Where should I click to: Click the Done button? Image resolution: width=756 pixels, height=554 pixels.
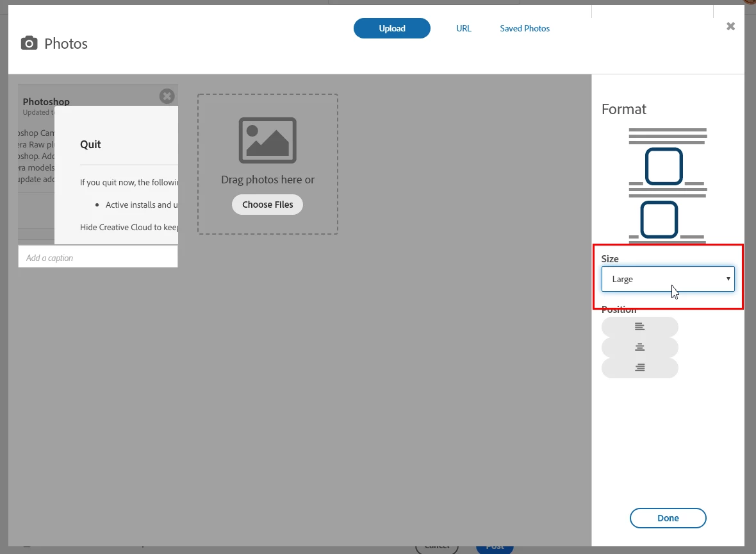click(668, 518)
